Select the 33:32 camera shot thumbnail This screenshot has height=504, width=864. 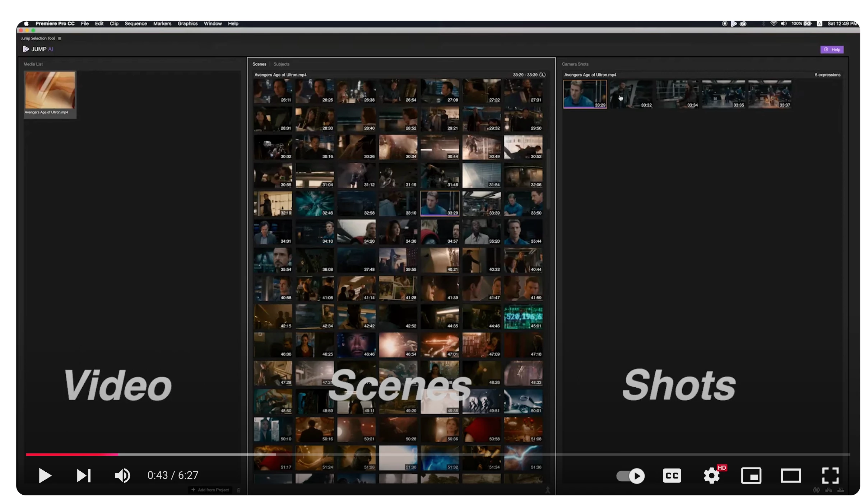click(631, 94)
